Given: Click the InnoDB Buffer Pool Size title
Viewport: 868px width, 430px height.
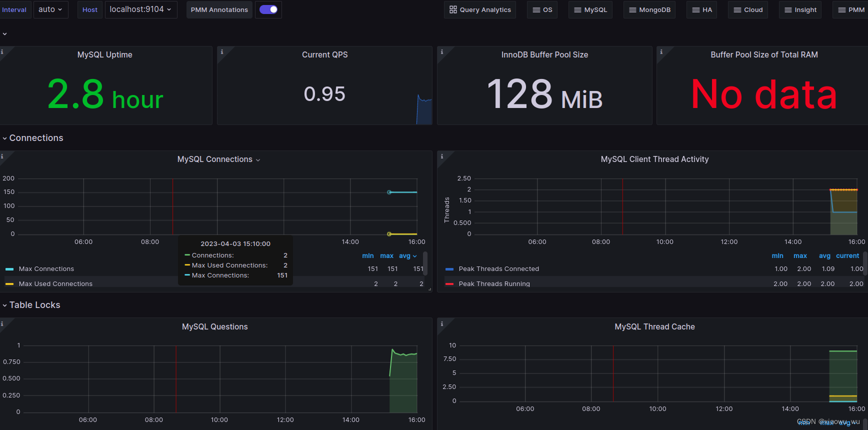Looking at the screenshot, I should 544,55.
